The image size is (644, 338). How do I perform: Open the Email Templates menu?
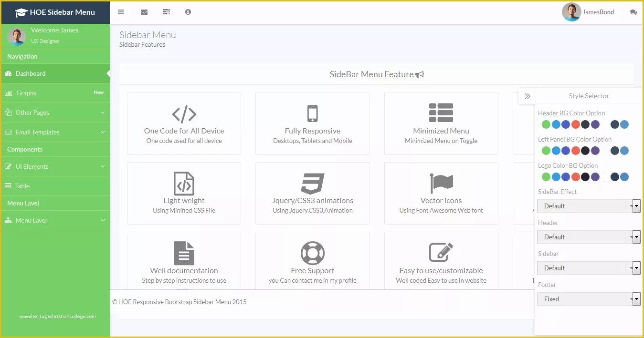coord(37,132)
